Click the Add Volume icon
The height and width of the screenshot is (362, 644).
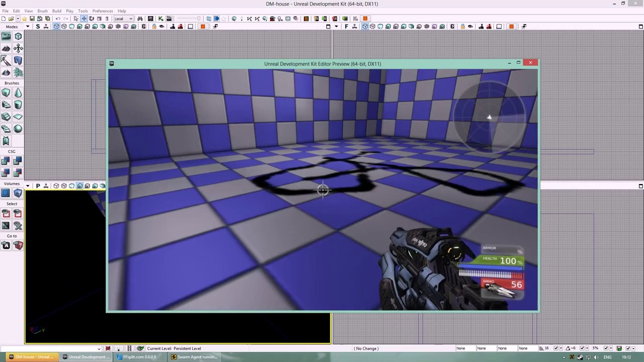(x=18, y=193)
